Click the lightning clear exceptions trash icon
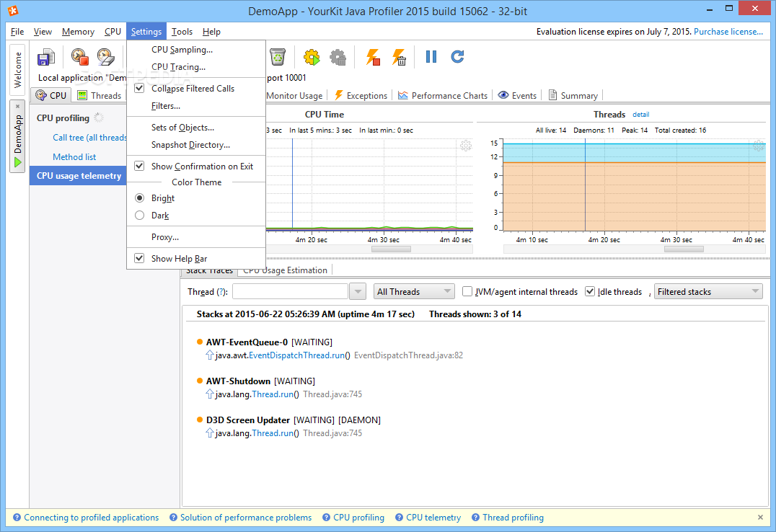Image resolution: width=776 pixels, height=532 pixels. point(400,58)
